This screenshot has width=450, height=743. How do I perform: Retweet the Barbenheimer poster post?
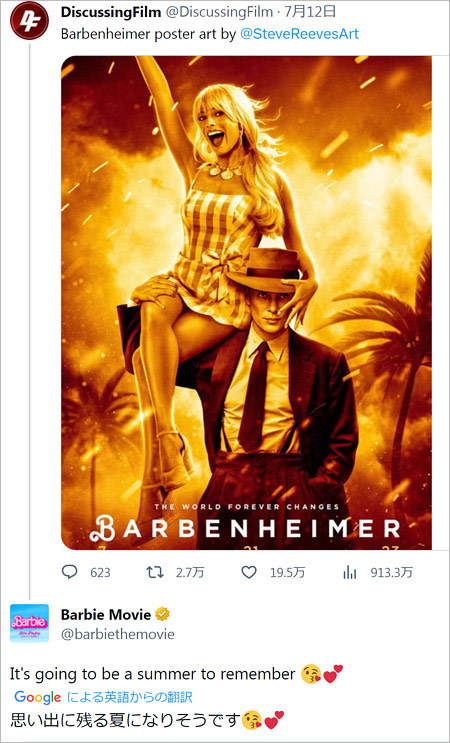point(154,572)
